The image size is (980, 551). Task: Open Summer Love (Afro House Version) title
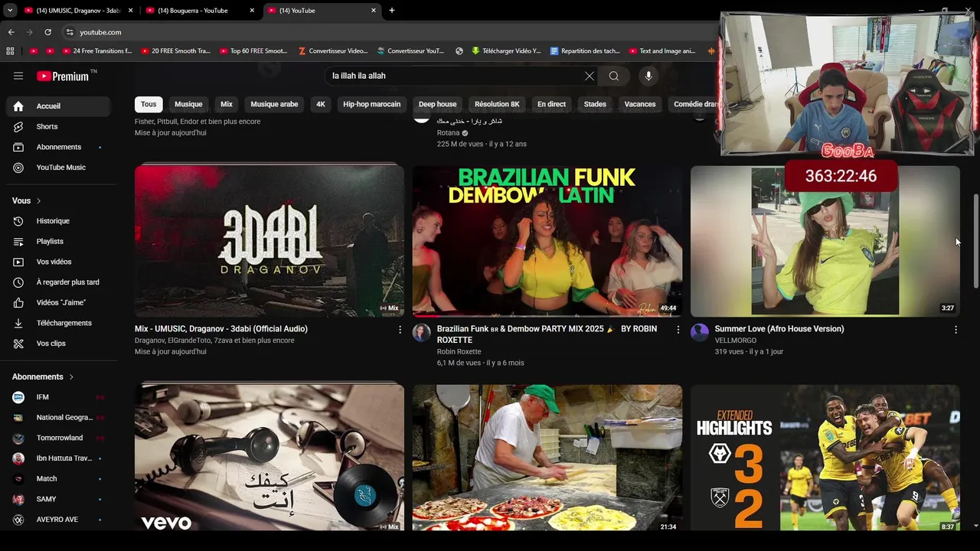coord(779,329)
